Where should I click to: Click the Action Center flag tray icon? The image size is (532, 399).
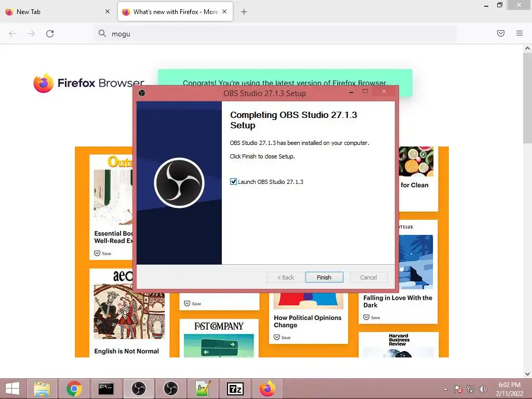click(458, 389)
